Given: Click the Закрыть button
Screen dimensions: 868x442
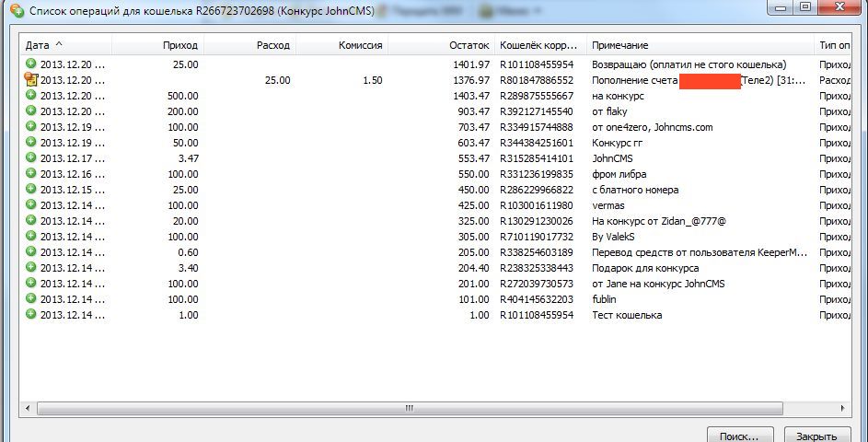Looking at the screenshot, I should coord(816,436).
